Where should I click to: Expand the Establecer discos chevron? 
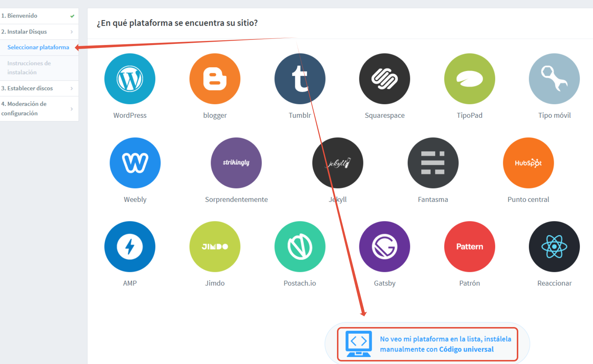(72, 89)
